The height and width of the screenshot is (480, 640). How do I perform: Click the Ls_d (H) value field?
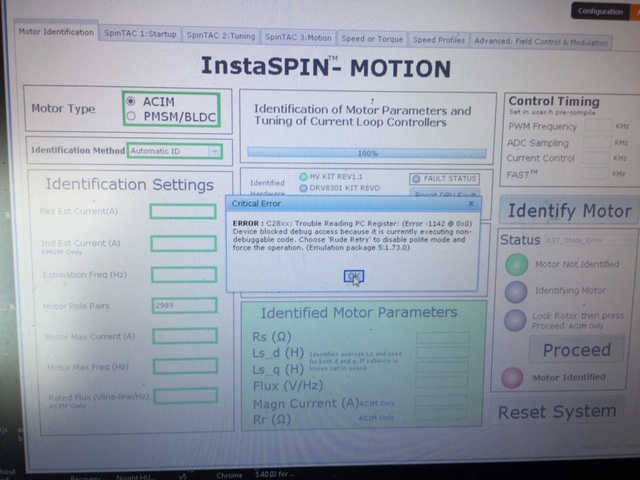tap(442, 353)
